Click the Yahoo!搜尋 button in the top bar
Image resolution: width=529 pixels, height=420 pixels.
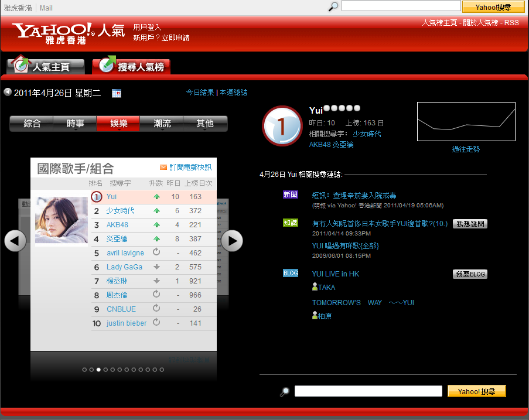click(x=493, y=7)
